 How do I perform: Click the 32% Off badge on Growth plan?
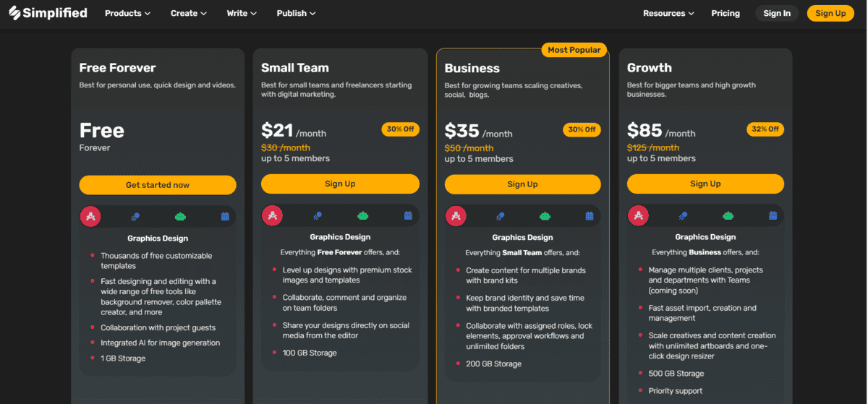[765, 129]
